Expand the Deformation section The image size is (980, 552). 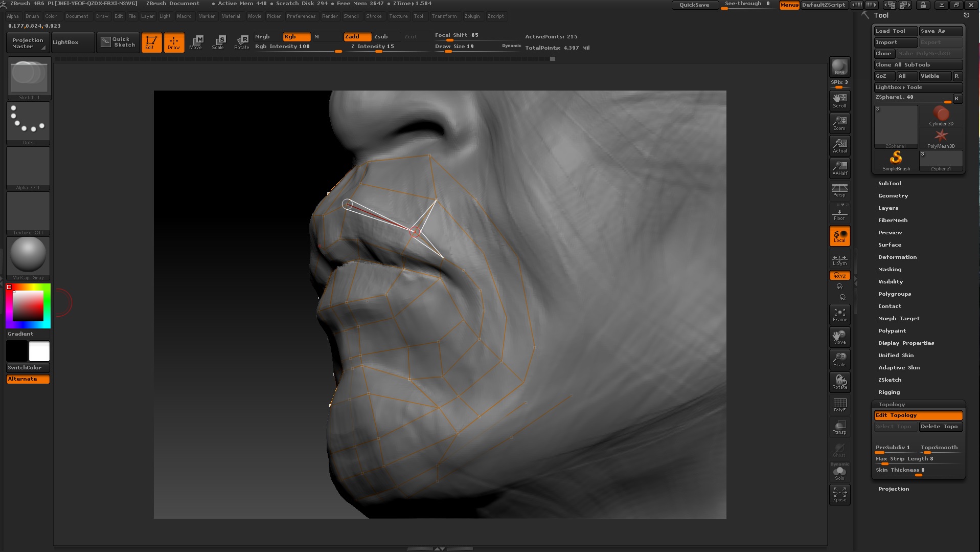[897, 257]
